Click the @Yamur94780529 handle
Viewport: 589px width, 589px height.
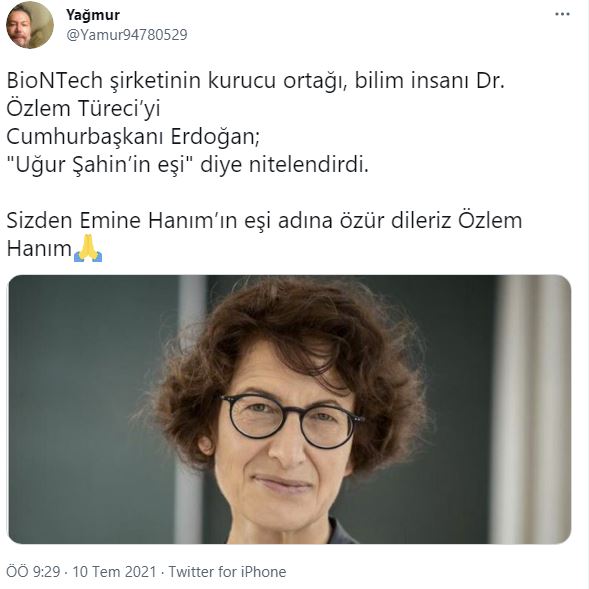pyautogui.click(x=127, y=35)
